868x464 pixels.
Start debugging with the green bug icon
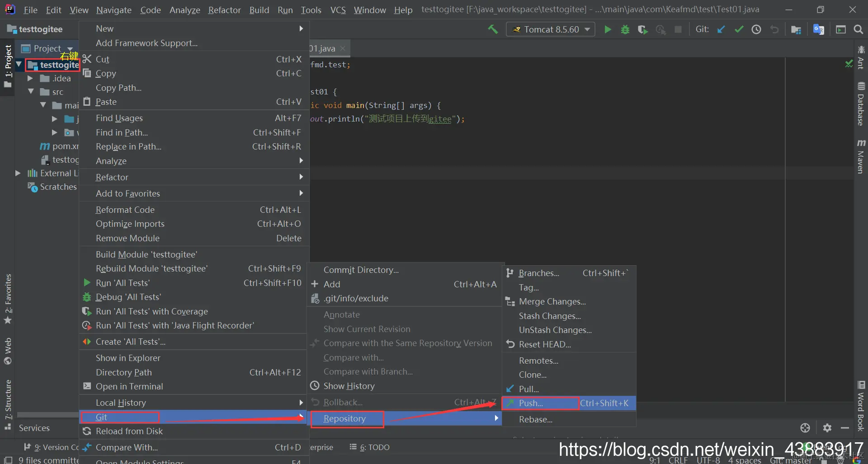(x=625, y=29)
